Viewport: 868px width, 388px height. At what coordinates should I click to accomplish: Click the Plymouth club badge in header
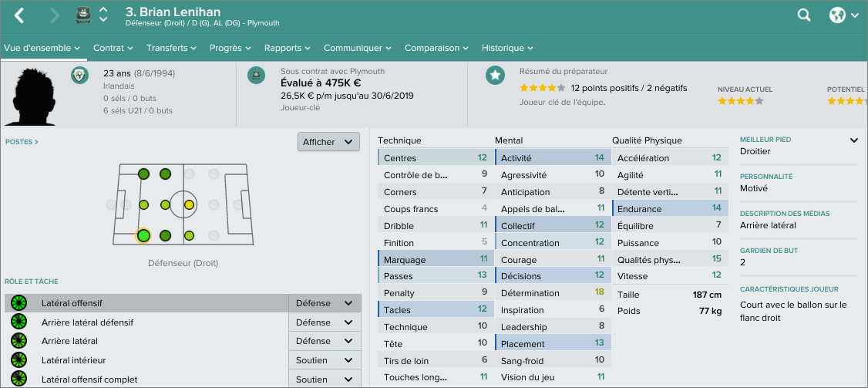click(x=82, y=15)
